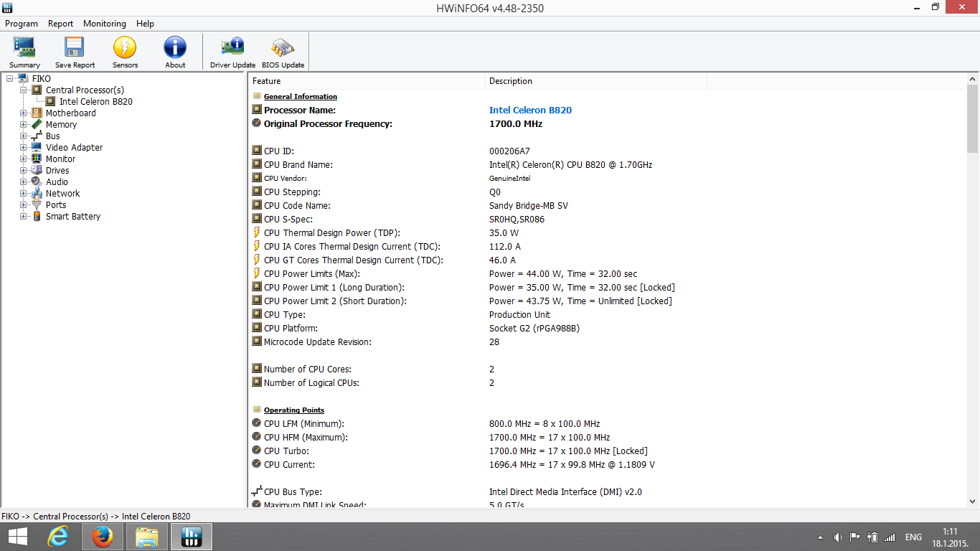The width and height of the screenshot is (980, 551).
Task: Click the Memory module icon
Action: pos(37,125)
